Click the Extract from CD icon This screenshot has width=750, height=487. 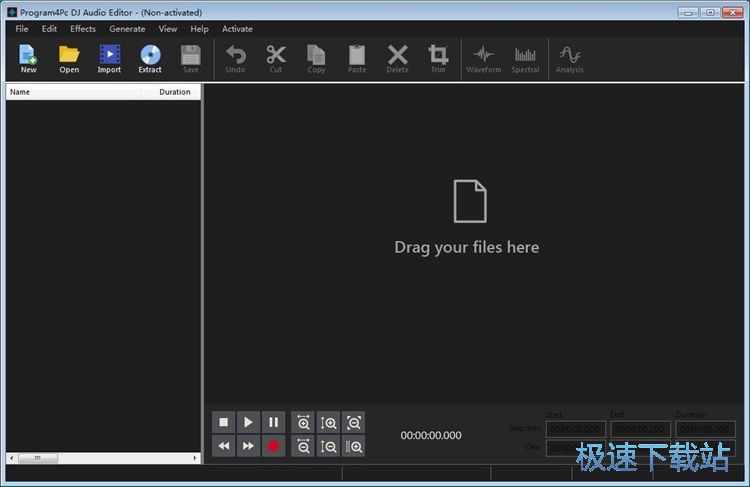(x=150, y=58)
